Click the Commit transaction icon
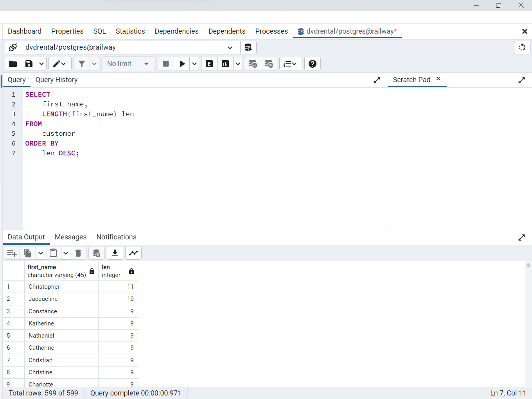This screenshot has height=399, width=532. pos(253,64)
